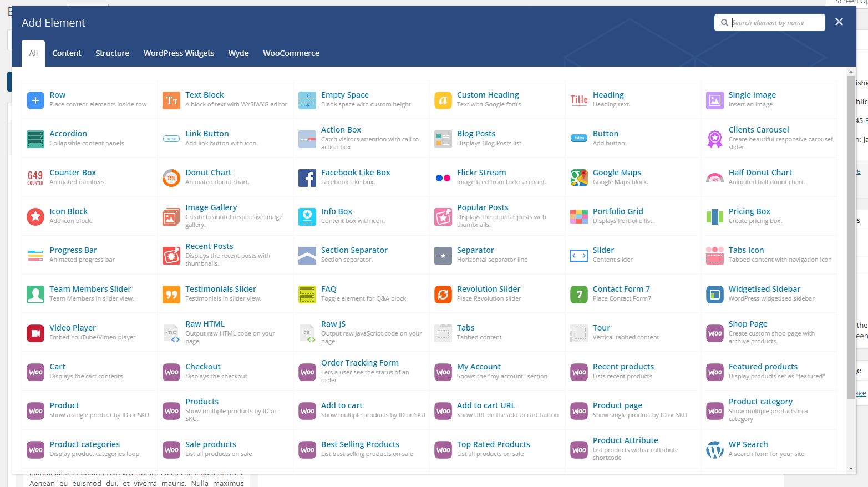This screenshot has height=487, width=868.
Task: Add the Donut Chart element icon
Action: [171, 178]
